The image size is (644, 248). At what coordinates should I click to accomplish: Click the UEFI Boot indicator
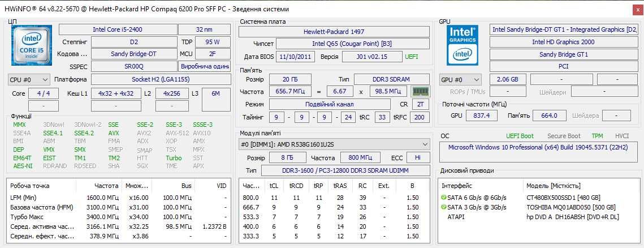coord(520,136)
